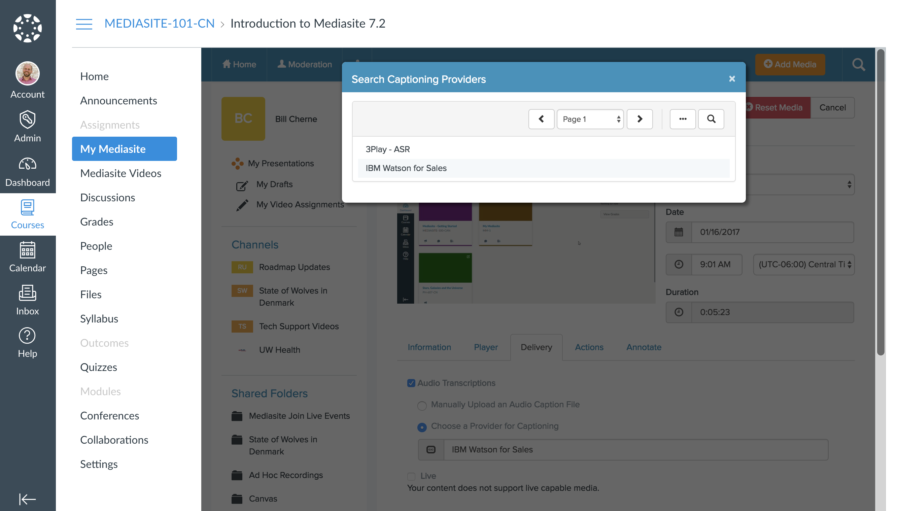Open the Inbox icon
The width and height of the screenshot is (900, 511).
pos(28,293)
